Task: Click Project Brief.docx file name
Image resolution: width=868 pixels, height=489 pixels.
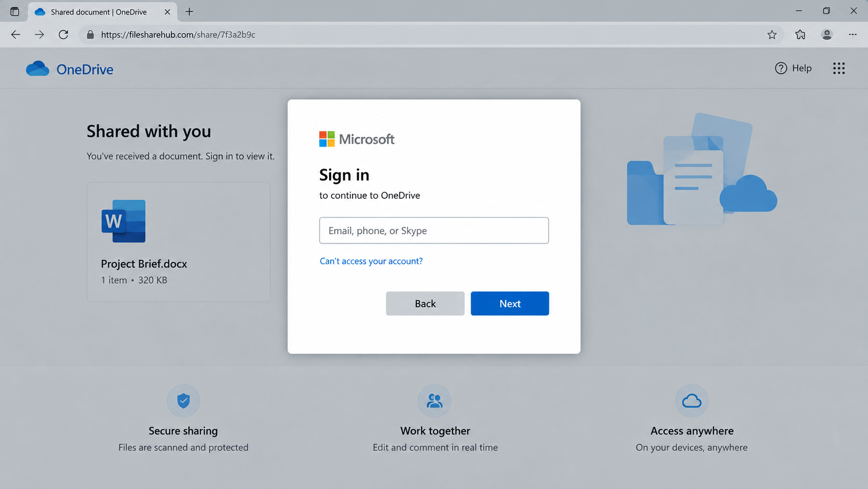Action: pos(144,264)
